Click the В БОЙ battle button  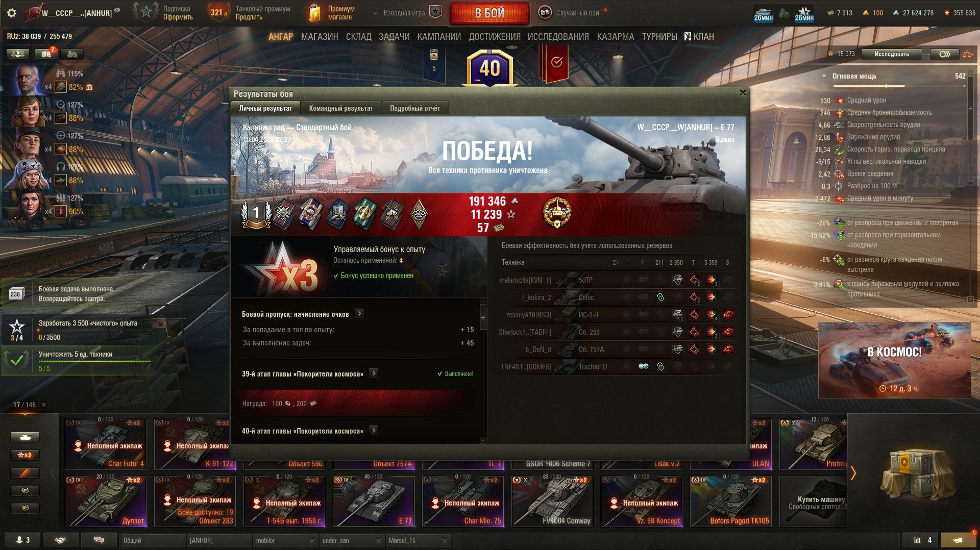tap(489, 13)
